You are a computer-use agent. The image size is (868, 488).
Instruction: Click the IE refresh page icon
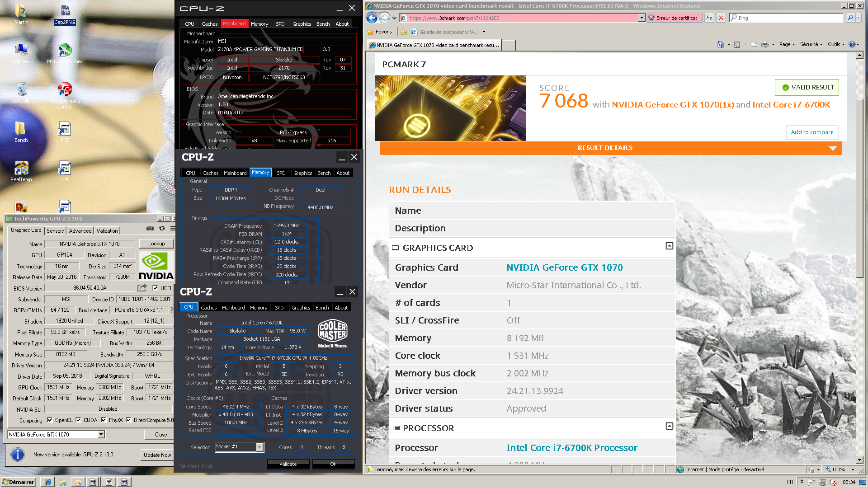pos(709,18)
